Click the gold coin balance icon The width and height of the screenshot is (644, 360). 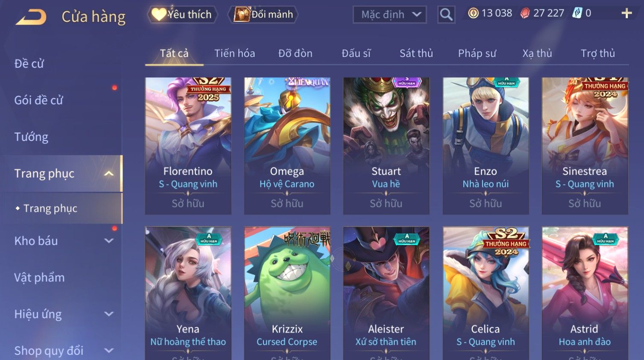[473, 13]
